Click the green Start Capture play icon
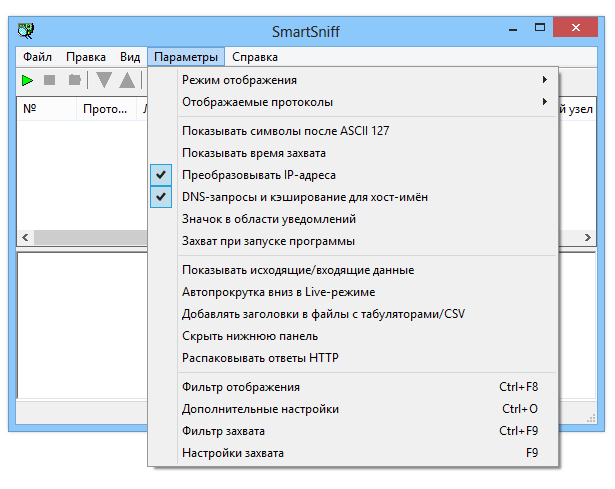Image resolution: width=615 pixels, height=489 pixels. pos(27,79)
